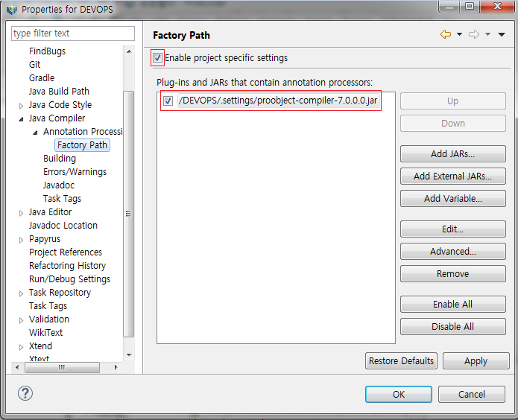Uncheck the proobject-compiler-7.0.0.0.jar entry checkbox

tap(168, 101)
